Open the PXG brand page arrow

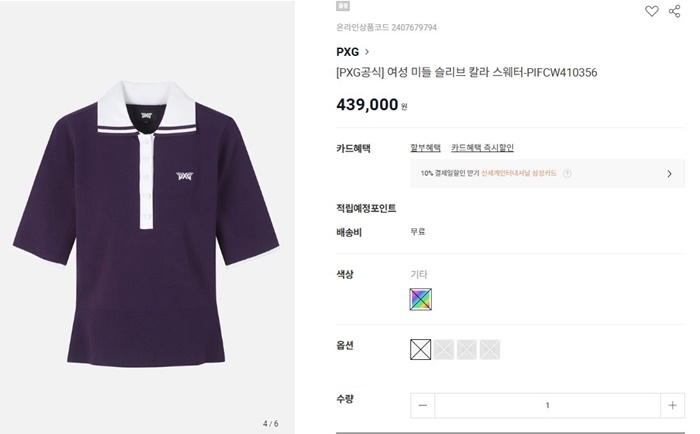point(367,52)
